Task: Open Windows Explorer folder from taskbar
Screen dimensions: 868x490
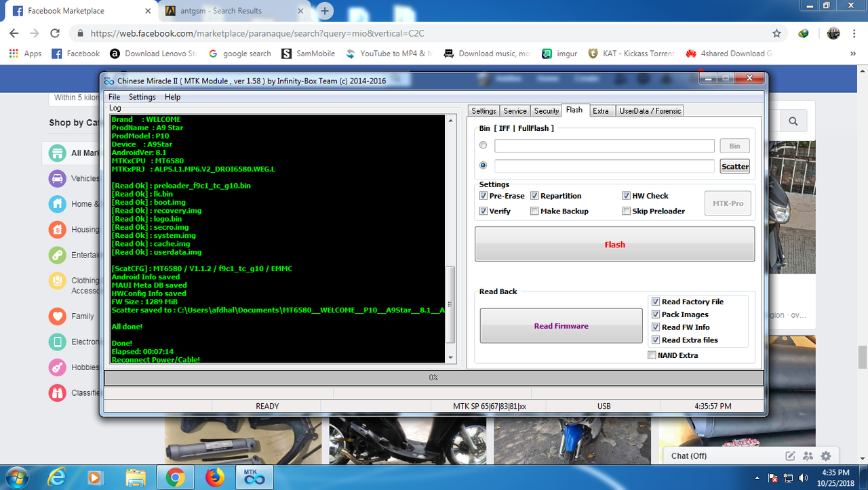Action: click(x=136, y=478)
